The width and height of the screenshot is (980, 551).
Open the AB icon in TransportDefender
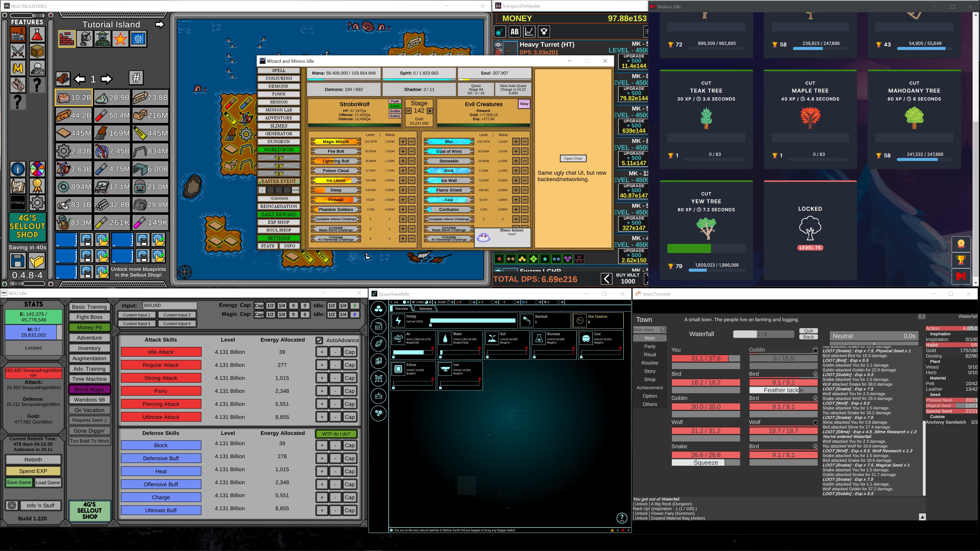click(514, 32)
